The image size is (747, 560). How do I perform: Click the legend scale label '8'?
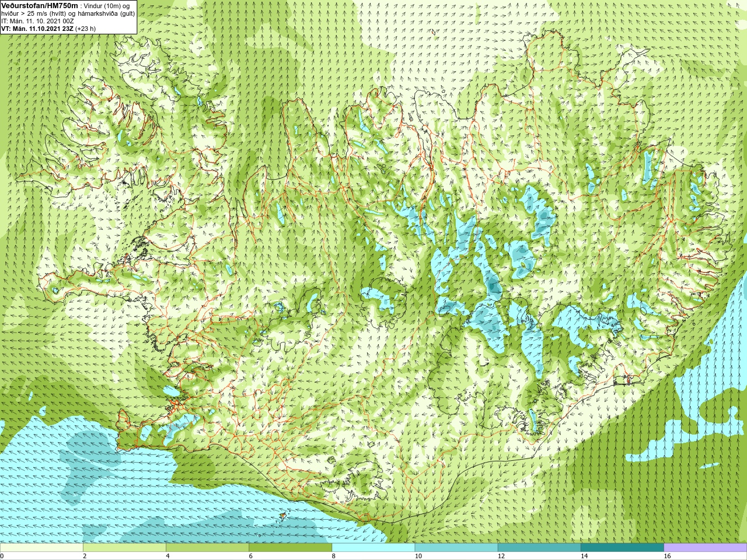(334, 556)
